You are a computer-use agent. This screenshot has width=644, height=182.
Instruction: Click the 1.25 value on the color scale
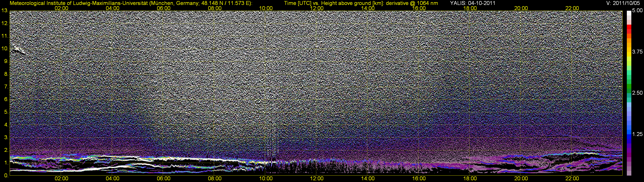tap(638, 134)
